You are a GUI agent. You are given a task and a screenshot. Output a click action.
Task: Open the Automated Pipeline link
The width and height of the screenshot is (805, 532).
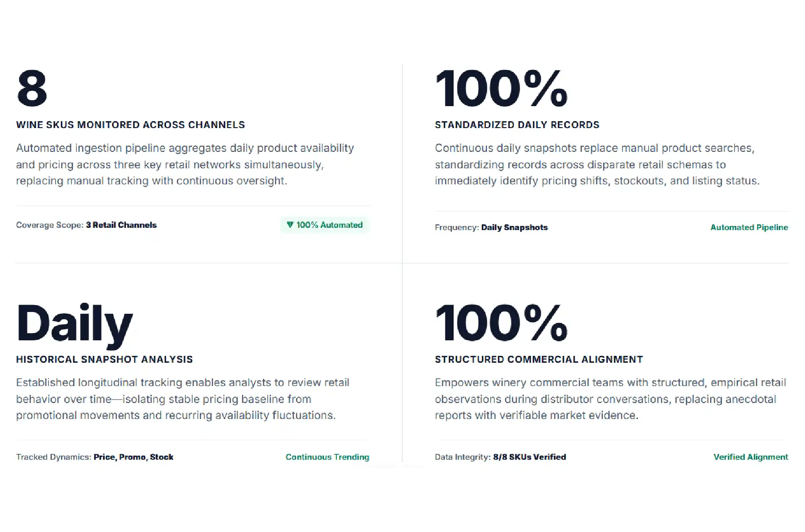coord(749,227)
